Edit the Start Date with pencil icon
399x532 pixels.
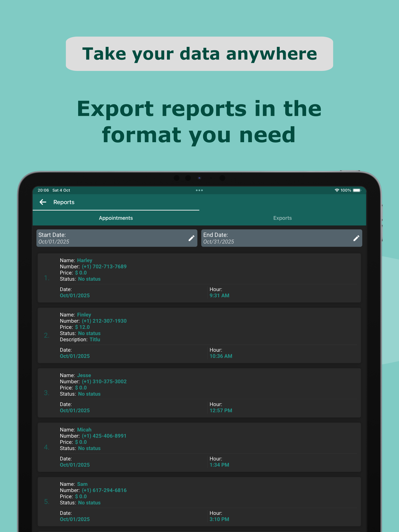click(x=191, y=238)
